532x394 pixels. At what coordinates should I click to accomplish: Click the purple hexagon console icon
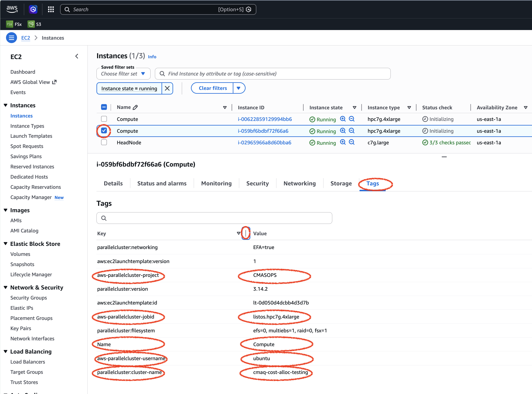pyautogui.click(x=33, y=9)
